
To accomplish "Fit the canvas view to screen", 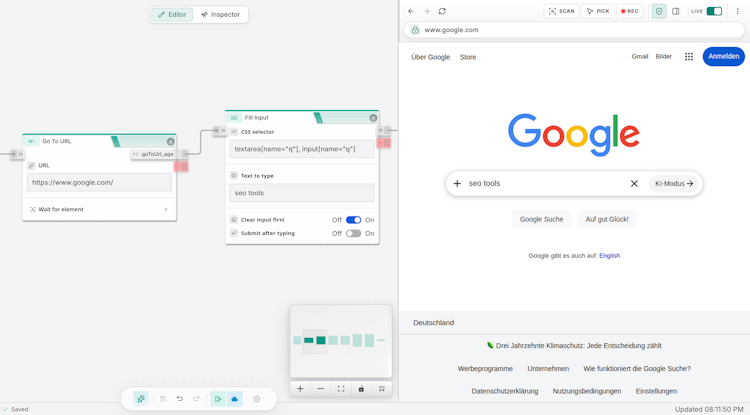I will tap(341, 389).
